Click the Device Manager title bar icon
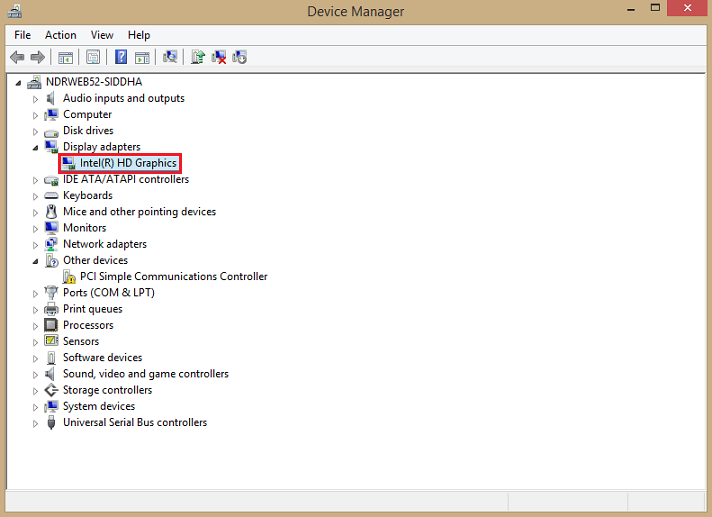The image size is (712, 517). [x=15, y=11]
